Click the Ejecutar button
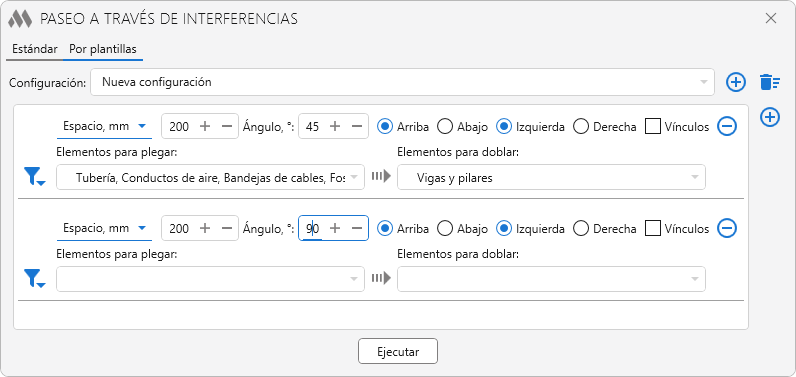The height and width of the screenshot is (377, 796). [x=397, y=351]
